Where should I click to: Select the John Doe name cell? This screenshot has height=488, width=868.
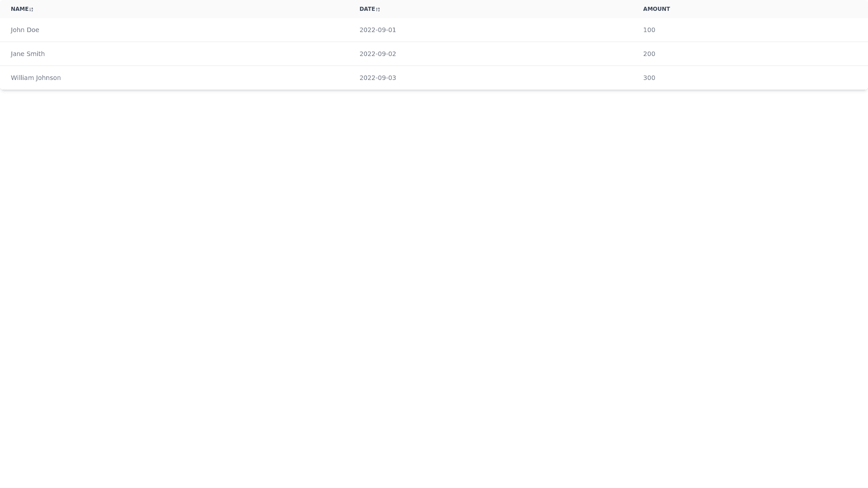click(25, 30)
